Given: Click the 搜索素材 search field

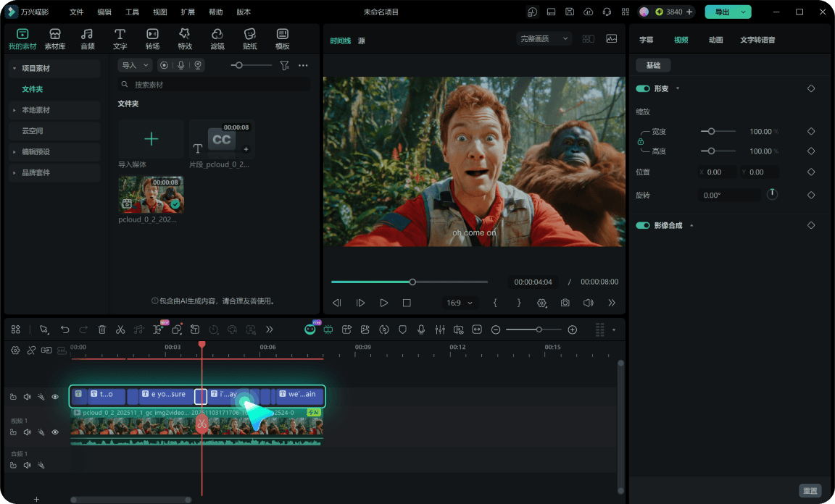Looking at the screenshot, I should click(214, 85).
